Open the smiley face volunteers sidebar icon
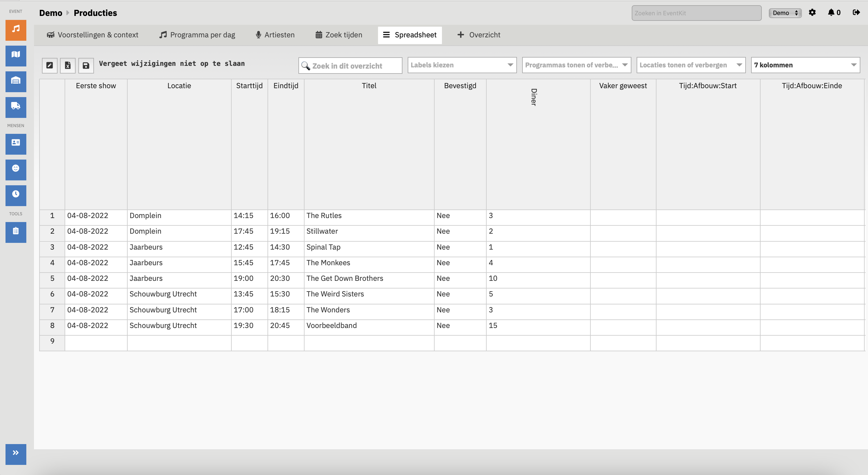Image resolution: width=868 pixels, height=475 pixels. pyautogui.click(x=16, y=169)
